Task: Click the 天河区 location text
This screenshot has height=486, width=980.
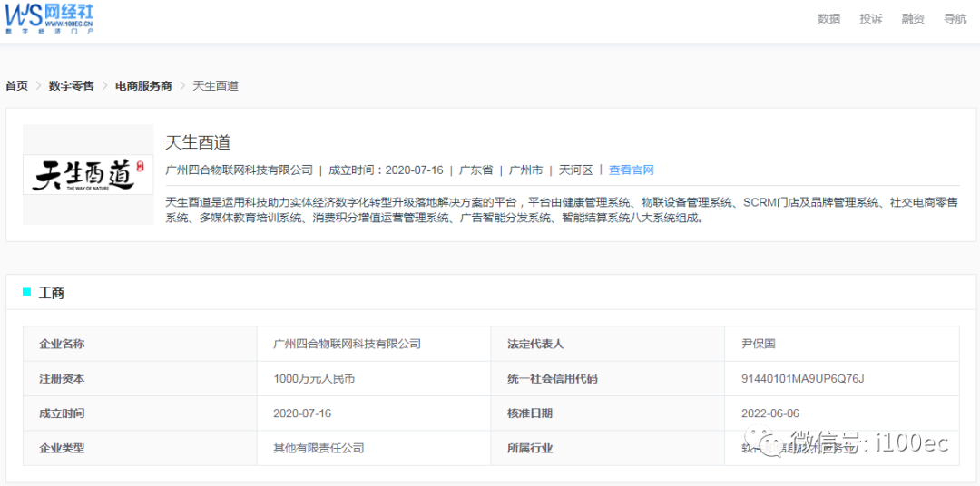Action: pos(575,170)
